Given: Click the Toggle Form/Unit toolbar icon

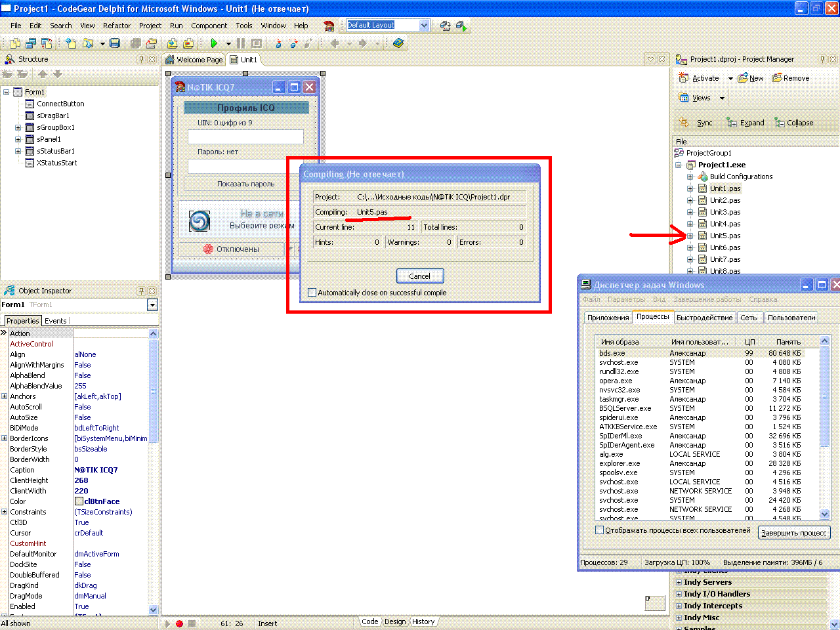Looking at the screenshot, I should click(x=47, y=43).
